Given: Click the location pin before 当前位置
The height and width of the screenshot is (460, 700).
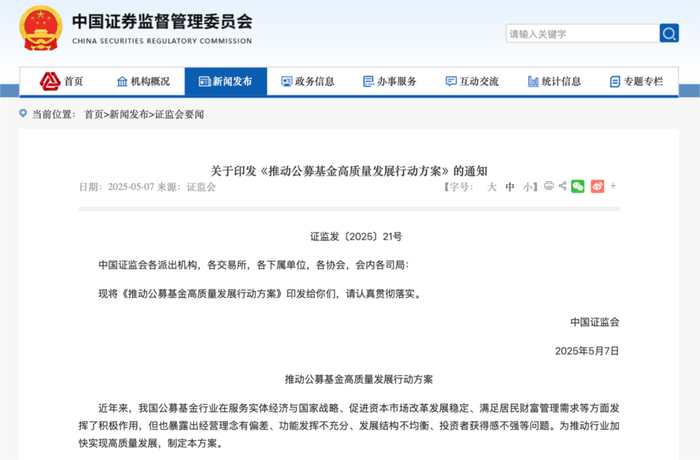Looking at the screenshot, I should (x=23, y=113).
